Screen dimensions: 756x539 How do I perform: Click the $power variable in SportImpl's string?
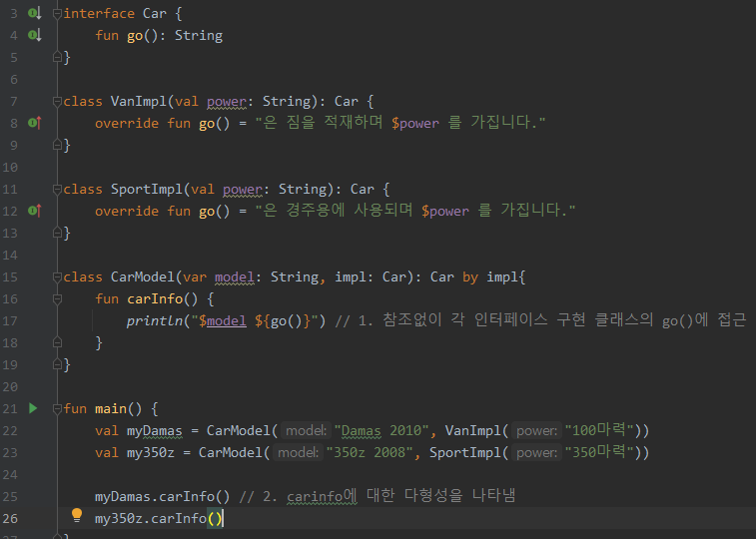[445, 211]
